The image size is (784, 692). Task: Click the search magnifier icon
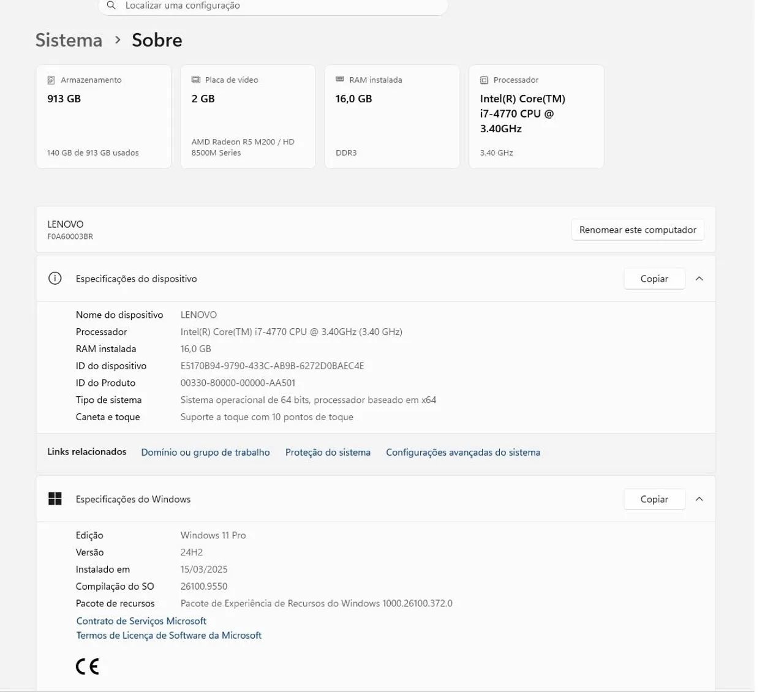tap(111, 6)
